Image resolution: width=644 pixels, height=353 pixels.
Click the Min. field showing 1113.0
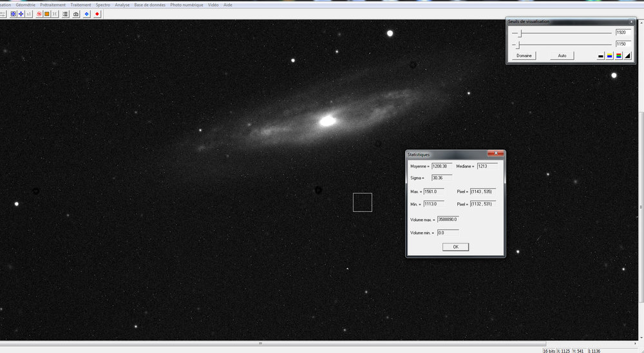click(433, 204)
